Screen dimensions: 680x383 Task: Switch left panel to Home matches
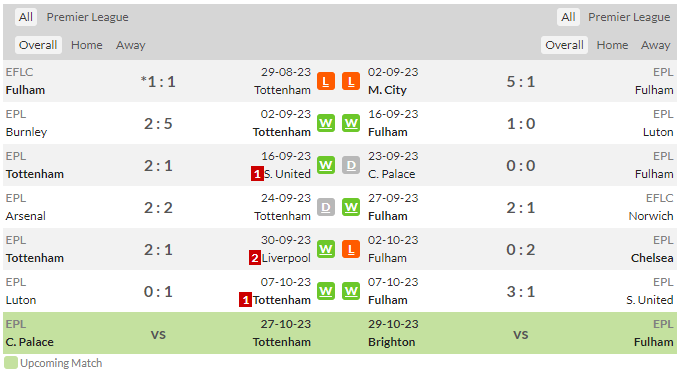point(87,45)
